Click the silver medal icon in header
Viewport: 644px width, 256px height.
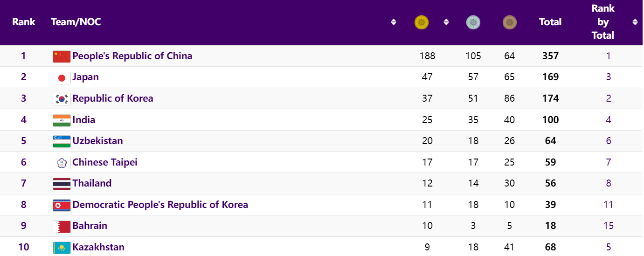click(473, 22)
